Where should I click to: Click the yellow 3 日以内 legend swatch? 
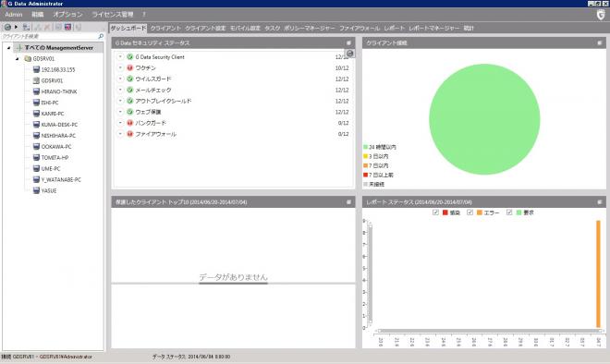[365, 156]
